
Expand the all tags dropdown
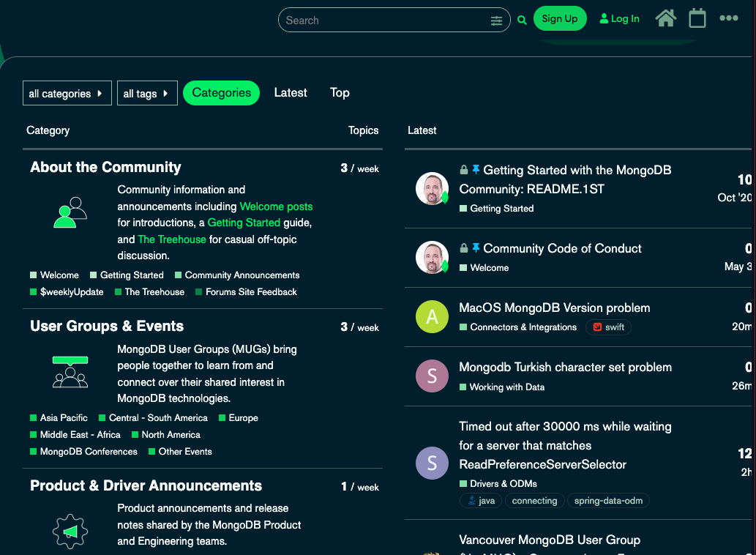point(147,93)
